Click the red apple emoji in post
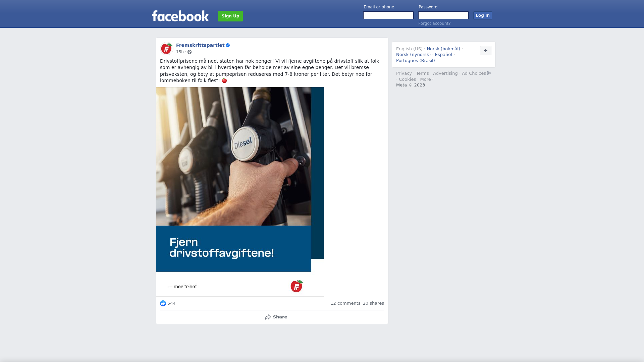This screenshot has width=644, height=362. click(x=224, y=80)
